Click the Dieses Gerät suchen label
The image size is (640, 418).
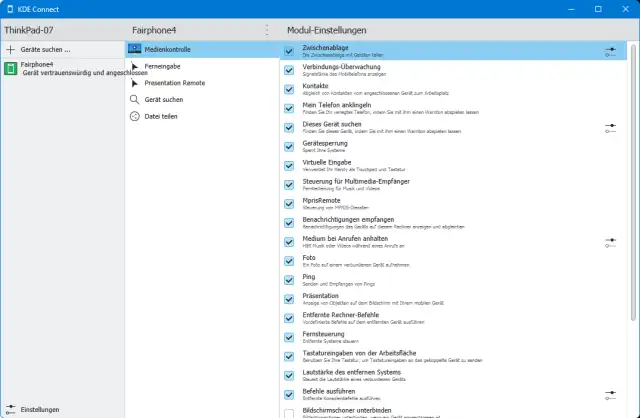pyautogui.click(x=332, y=124)
